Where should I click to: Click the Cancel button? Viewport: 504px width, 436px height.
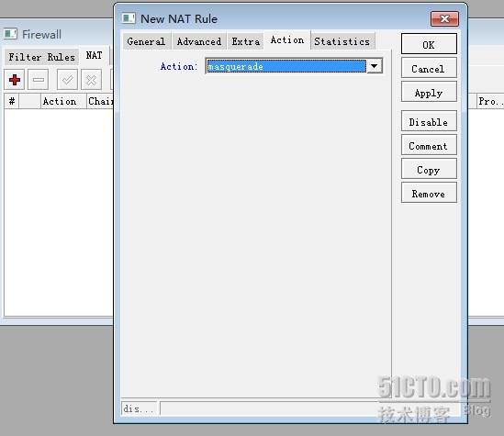click(x=429, y=69)
